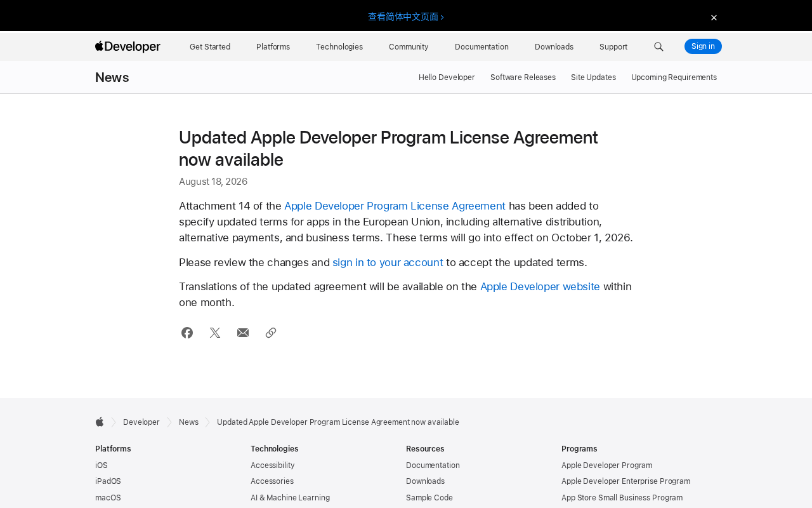Click the footer Technologies column heading
812x508 pixels.
point(275,449)
